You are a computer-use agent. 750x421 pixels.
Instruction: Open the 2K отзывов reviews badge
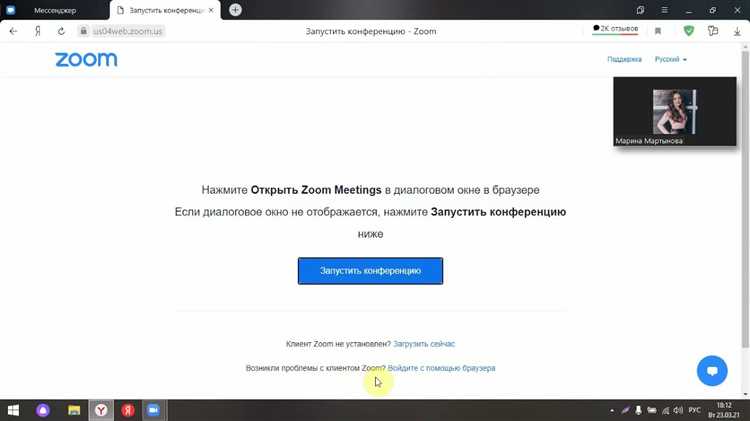click(x=615, y=29)
